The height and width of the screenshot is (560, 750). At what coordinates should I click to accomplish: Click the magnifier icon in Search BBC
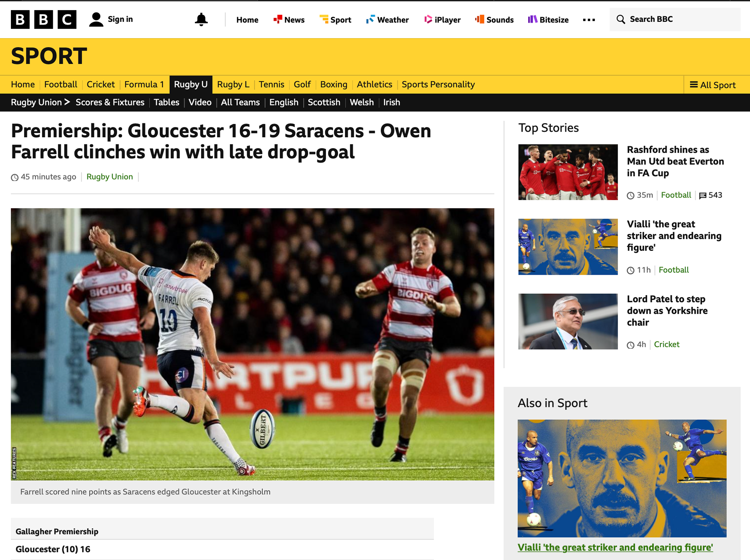click(x=620, y=19)
